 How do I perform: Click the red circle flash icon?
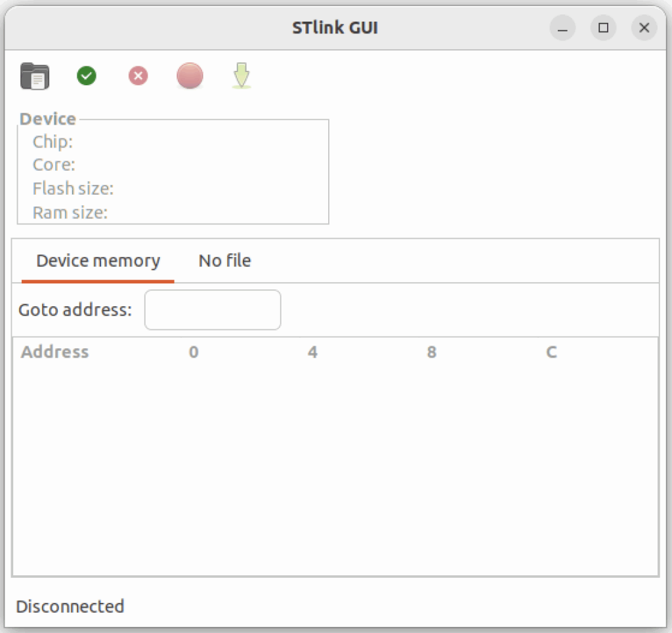tap(190, 76)
